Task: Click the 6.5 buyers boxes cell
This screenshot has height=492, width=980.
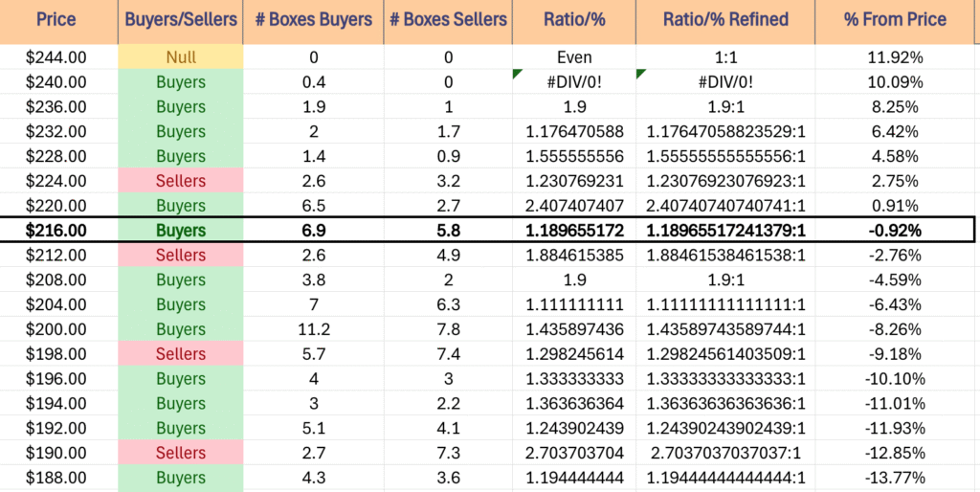Action: click(x=313, y=206)
